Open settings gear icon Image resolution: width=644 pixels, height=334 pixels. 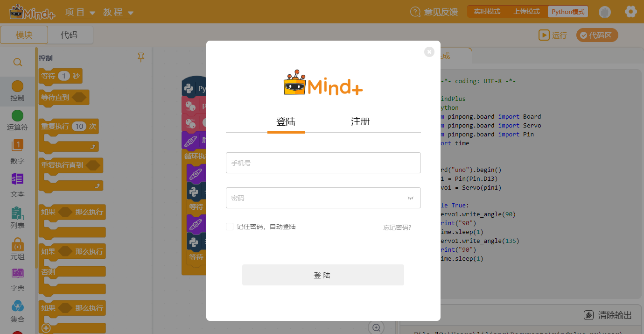point(630,12)
